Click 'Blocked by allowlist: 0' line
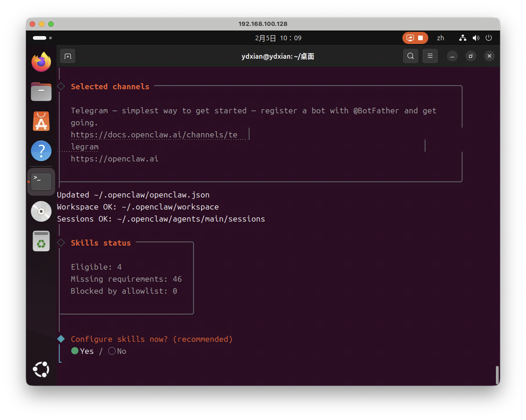Image resolution: width=526 pixels, height=420 pixels. click(x=124, y=291)
